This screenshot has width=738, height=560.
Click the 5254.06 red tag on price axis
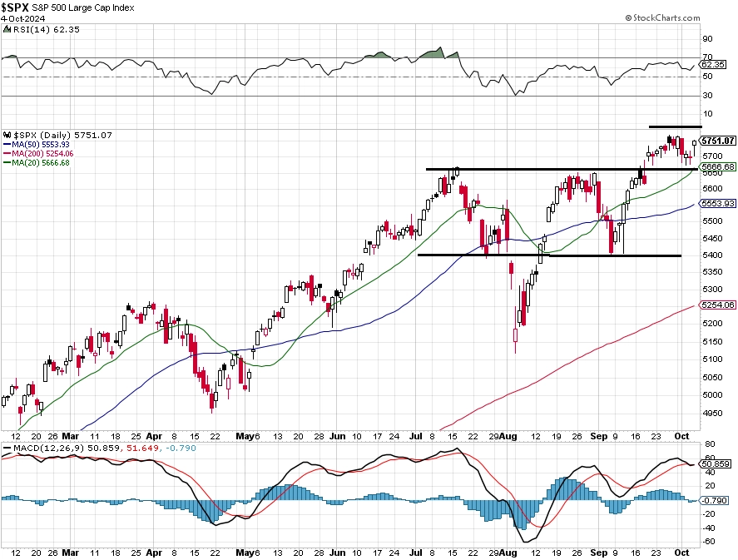click(718, 305)
